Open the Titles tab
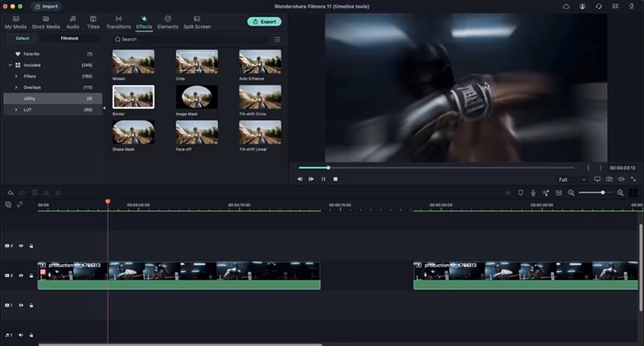This screenshot has height=346, width=644. click(x=93, y=23)
